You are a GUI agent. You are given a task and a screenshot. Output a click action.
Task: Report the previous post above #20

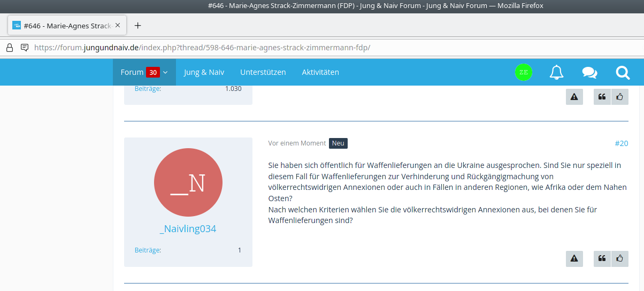[574, 97]
